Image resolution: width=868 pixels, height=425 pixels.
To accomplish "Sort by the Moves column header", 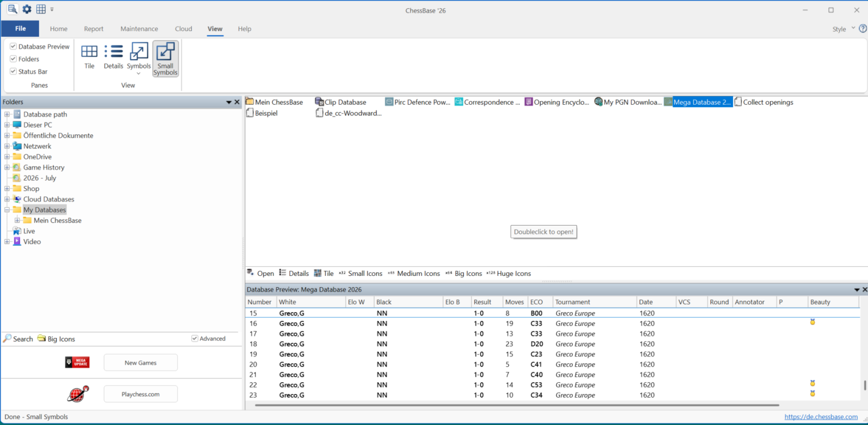I will 515,302.
